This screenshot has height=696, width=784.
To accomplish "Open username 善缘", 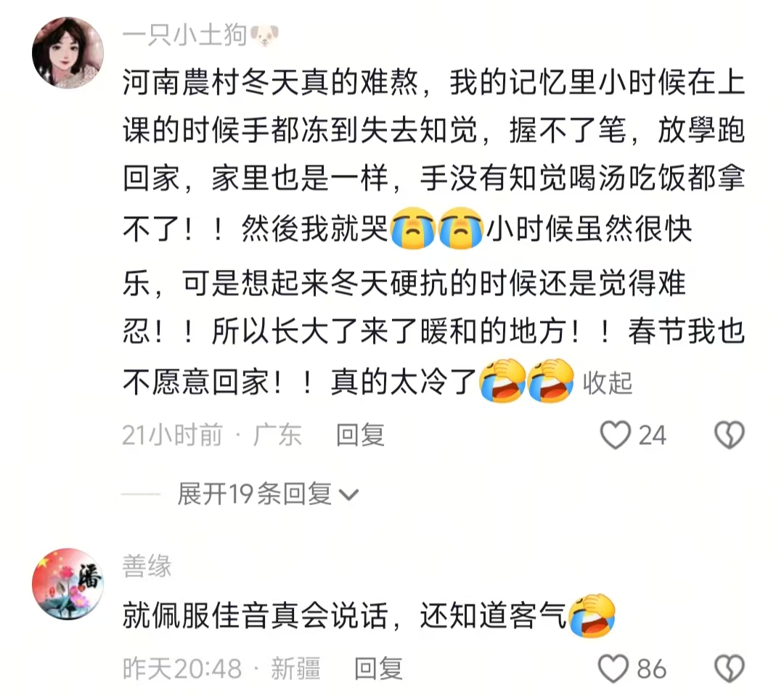I will pyautogui.click(x=147, y=567).
